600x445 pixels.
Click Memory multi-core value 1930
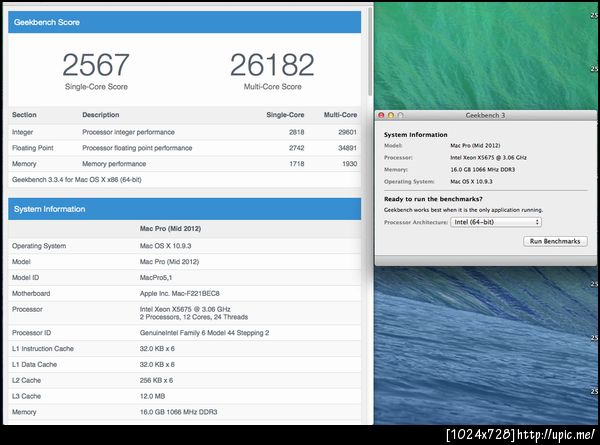pos(349,164)
